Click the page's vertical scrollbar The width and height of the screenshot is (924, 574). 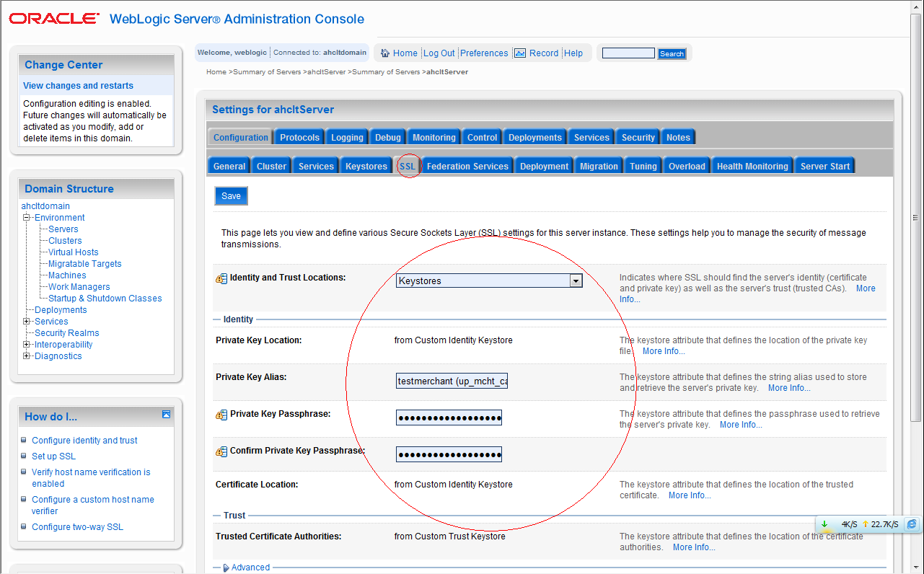[917, 216]
